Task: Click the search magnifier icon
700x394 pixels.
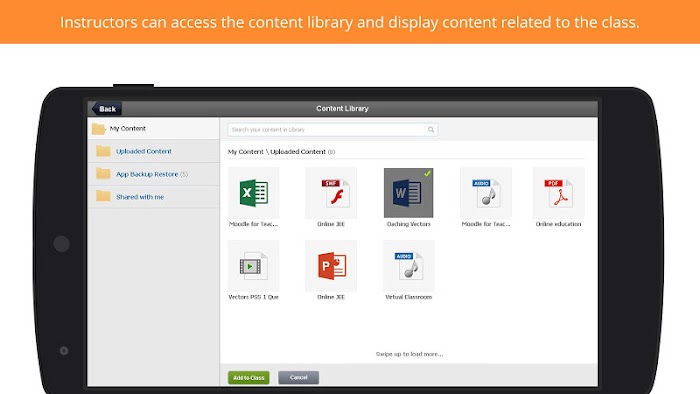Action: click(x=431, y=130)
